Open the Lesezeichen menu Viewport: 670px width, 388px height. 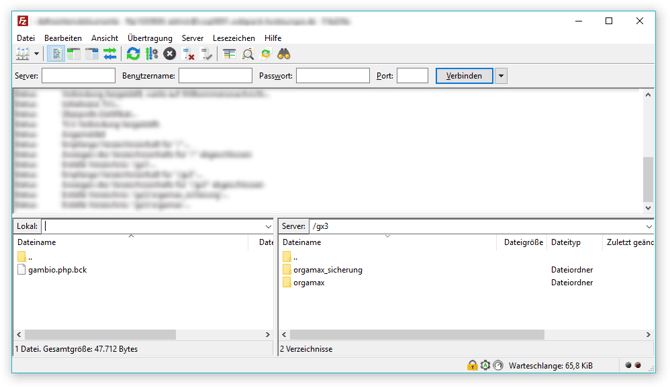click(234, 38)
